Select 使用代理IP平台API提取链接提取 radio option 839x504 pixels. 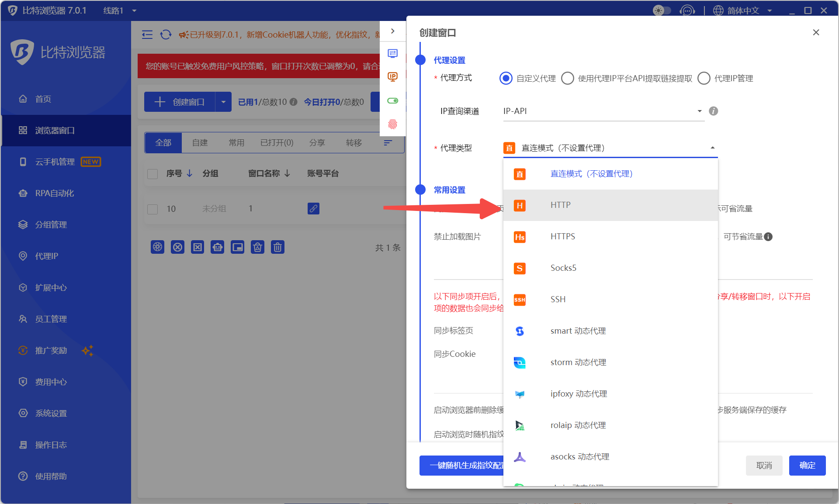[x=567, y=78]
